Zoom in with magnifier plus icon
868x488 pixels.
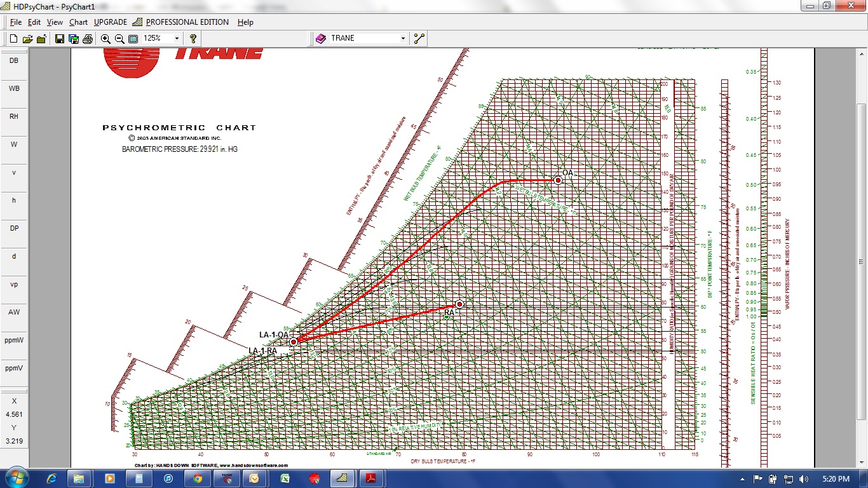point(105,39)
